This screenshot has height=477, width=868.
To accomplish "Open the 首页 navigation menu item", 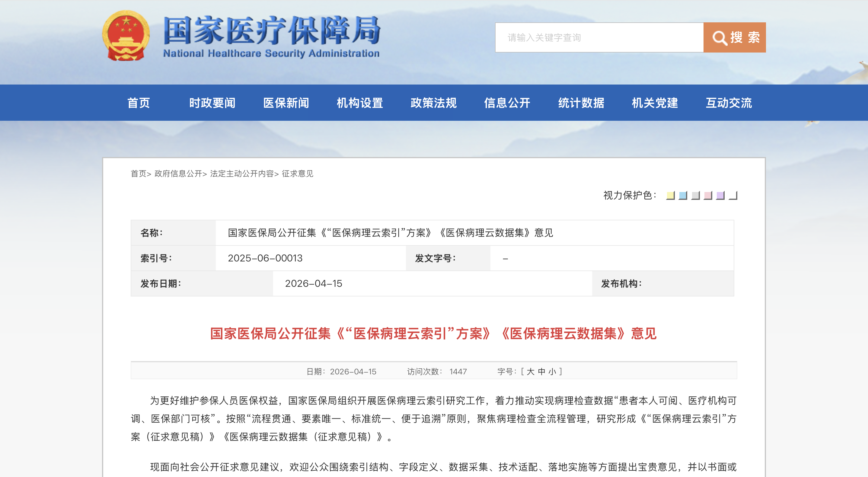I will (139, 103).
